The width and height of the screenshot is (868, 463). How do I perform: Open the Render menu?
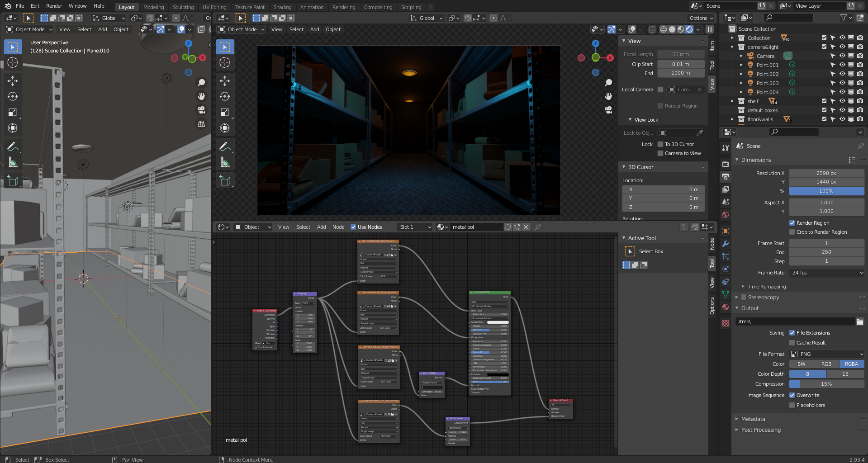coord(54,6)
